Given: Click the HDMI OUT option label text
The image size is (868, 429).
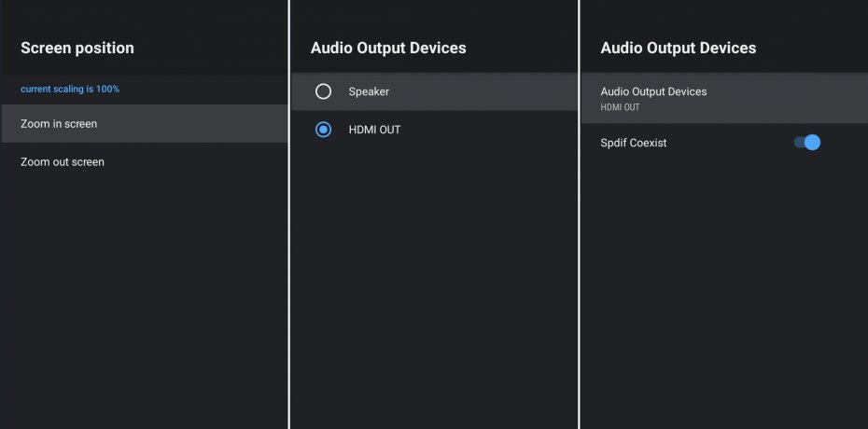Looking at the screenshot, I should [374, 130].
